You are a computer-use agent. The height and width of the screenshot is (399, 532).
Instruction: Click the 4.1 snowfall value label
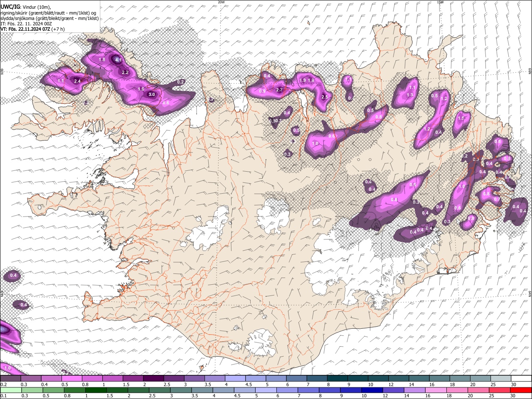pos(118,60)
